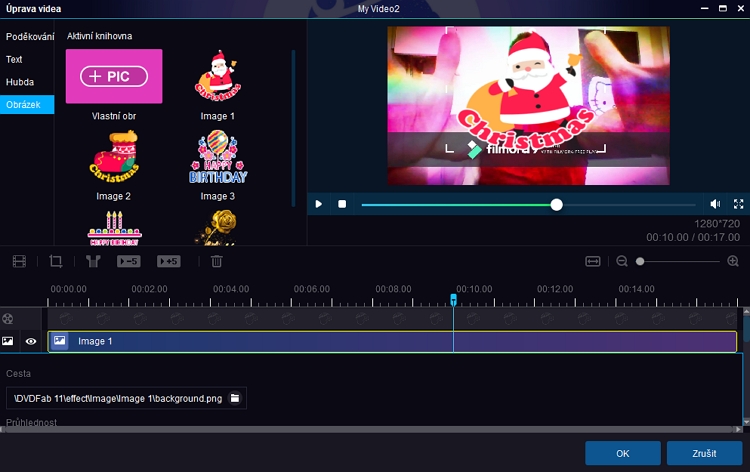Zoom out the timeline
Viewport: 750px width, 472px height.
pos(622,262)
